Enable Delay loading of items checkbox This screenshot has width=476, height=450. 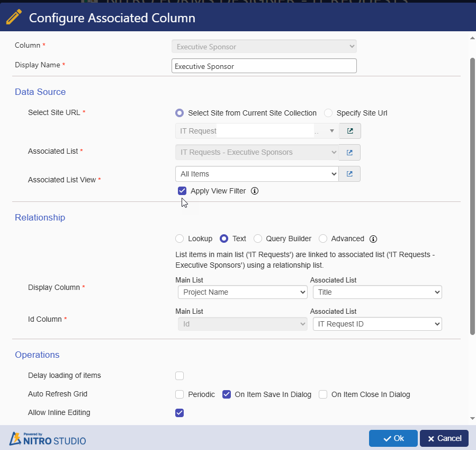click(x=179, y=376)
